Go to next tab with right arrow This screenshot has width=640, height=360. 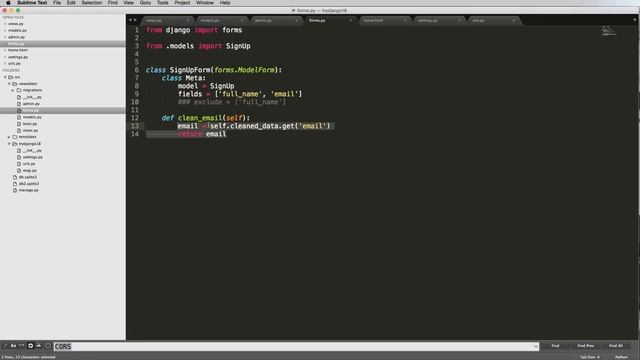[135, 20]
